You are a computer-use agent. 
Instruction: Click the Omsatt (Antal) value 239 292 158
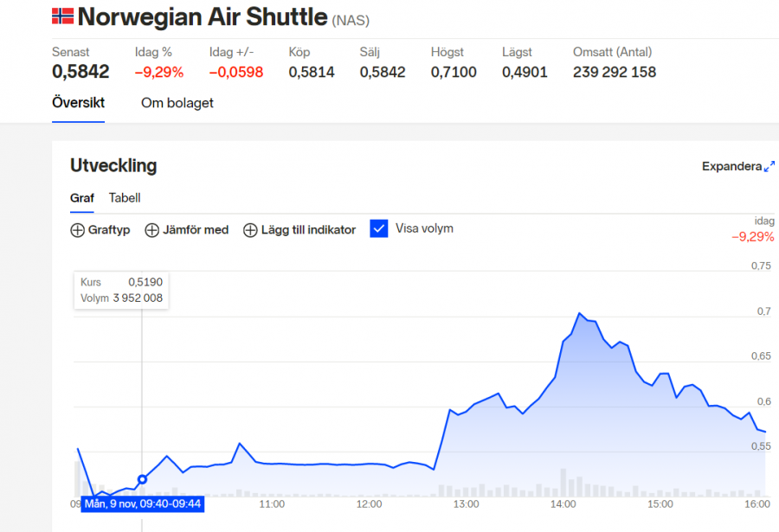[x=614, y=73]
